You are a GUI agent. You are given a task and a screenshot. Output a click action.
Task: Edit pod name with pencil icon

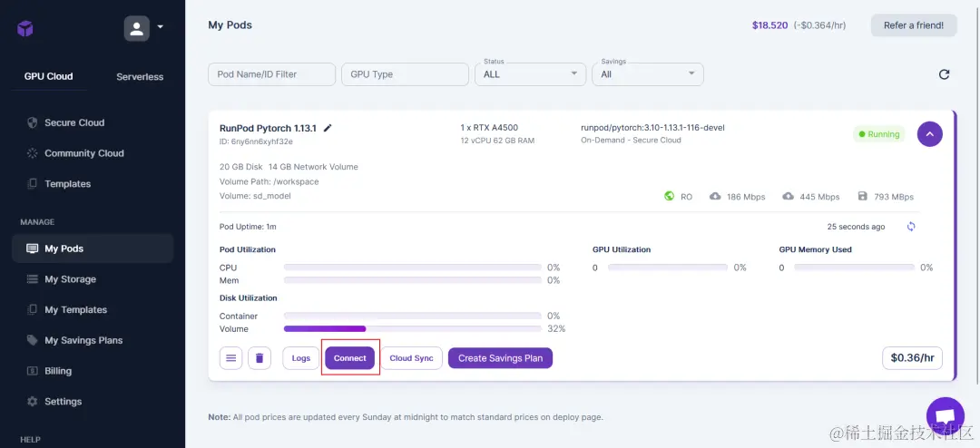tap(328, 128)
